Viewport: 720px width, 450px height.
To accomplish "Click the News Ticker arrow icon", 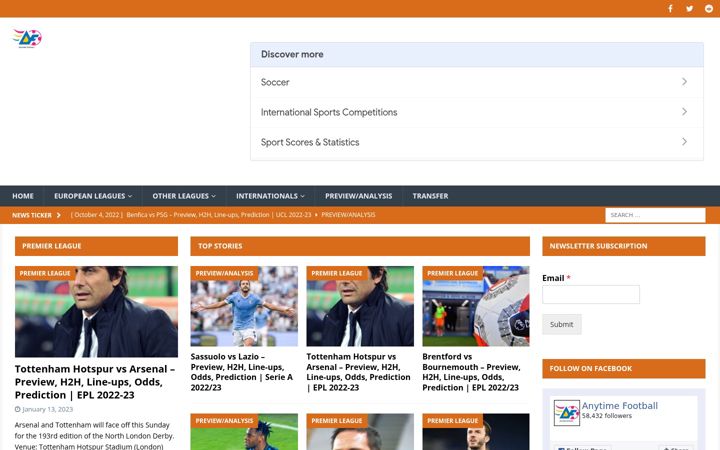I will click(58, 215).
